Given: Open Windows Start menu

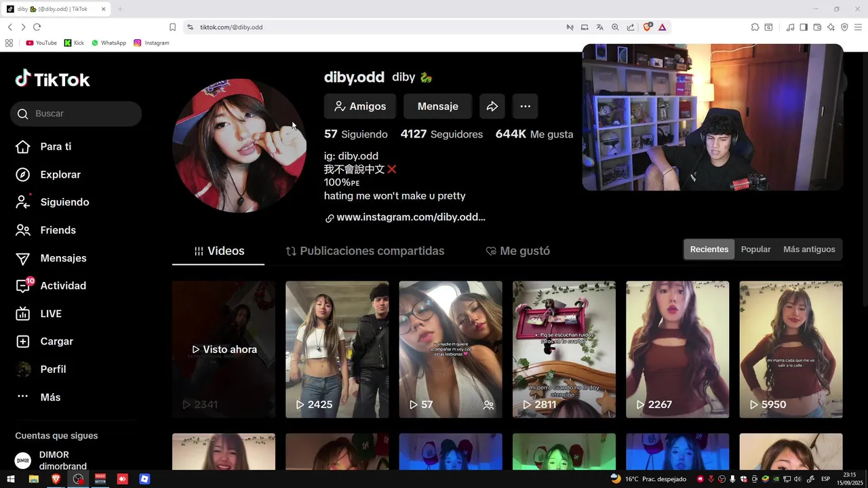Looking at the screenshot, I should point(11,479).
